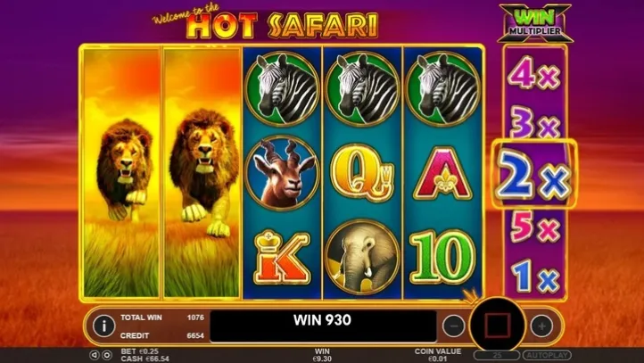Screen dimensions: 644x363
Task: Stop the spin with the square button
Action: pos(498,325)
